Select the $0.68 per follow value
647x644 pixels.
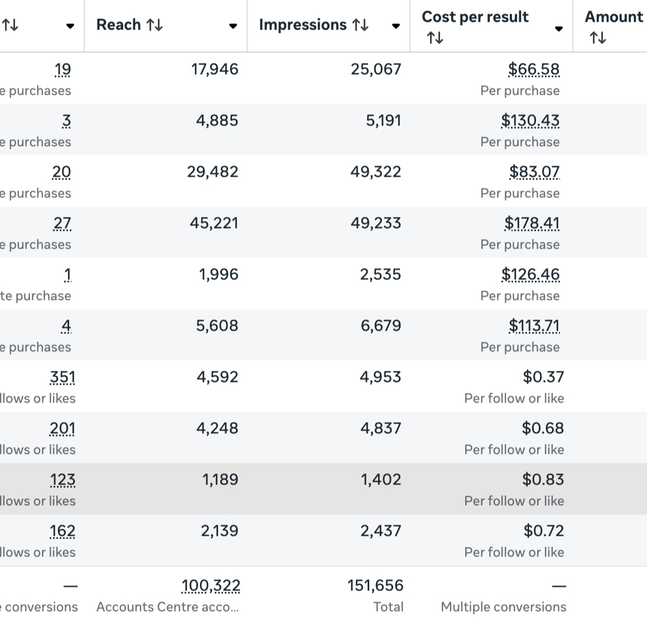(543, 428)
